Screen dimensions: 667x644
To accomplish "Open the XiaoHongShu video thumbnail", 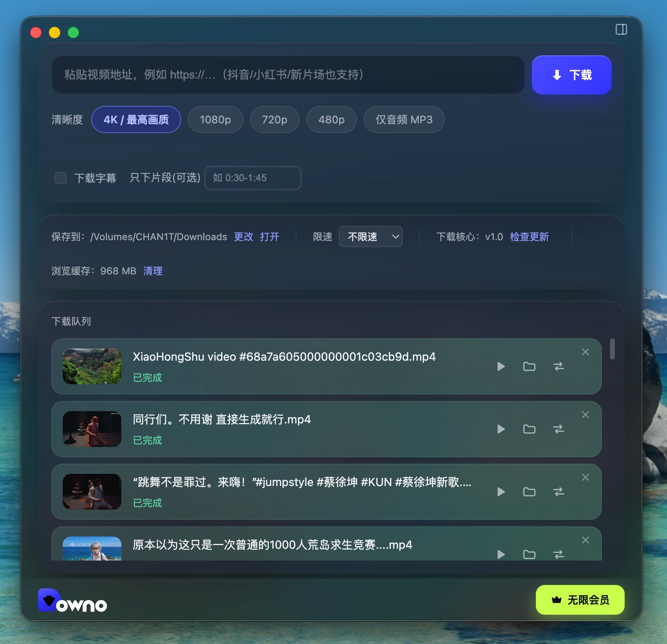I will click(x=92, y=366).
